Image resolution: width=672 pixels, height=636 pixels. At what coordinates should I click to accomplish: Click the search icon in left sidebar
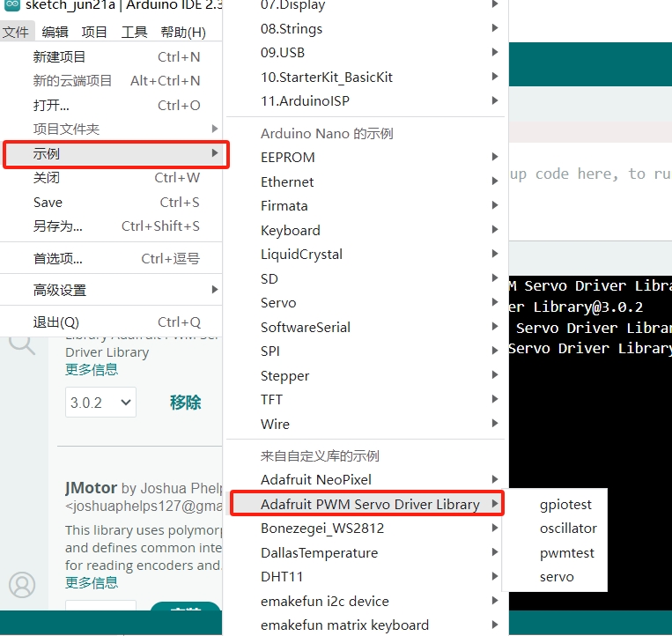(x=22, y=344)
